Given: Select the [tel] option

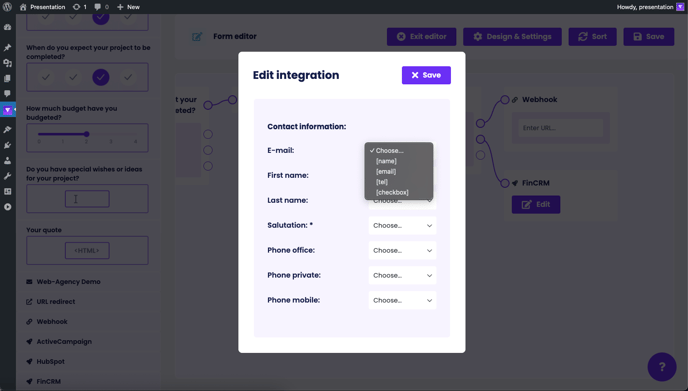Looking at the screenshot, I should [398, 182].
